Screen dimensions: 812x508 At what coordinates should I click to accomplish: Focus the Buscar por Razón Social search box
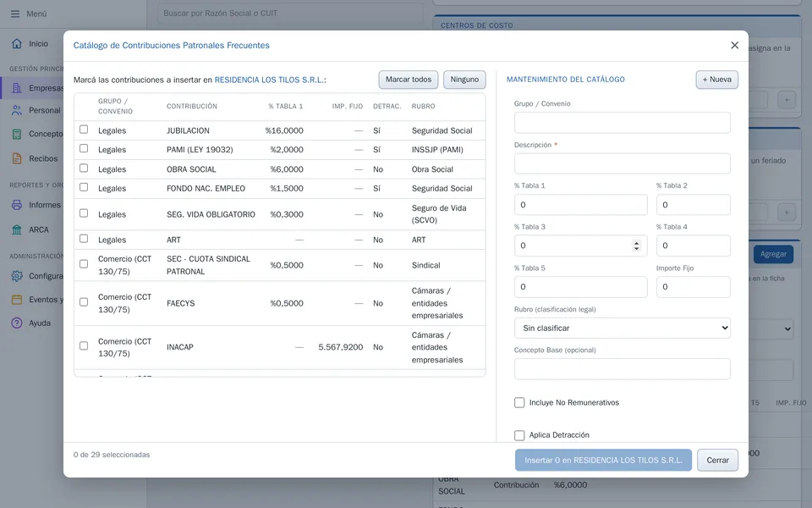(290, 14)
